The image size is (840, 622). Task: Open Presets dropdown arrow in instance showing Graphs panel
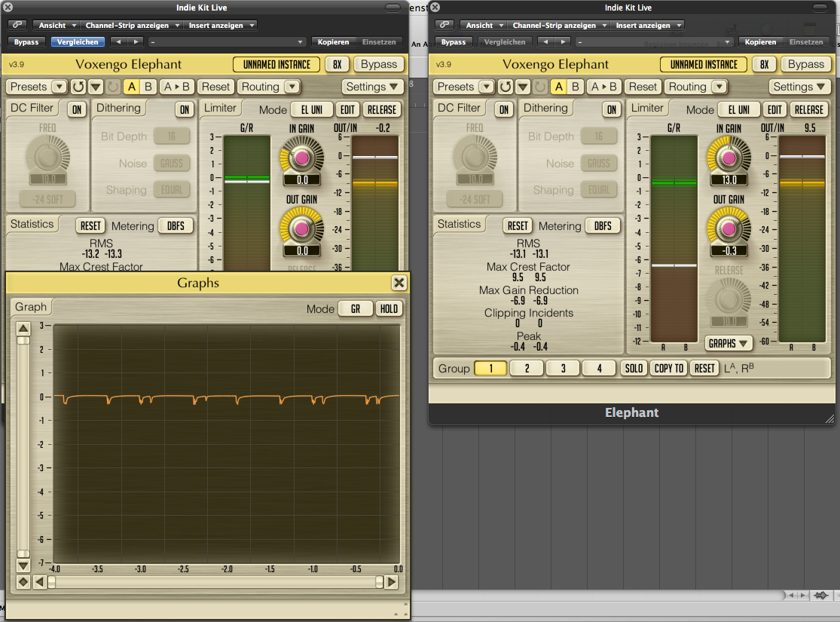pos(60,87)
